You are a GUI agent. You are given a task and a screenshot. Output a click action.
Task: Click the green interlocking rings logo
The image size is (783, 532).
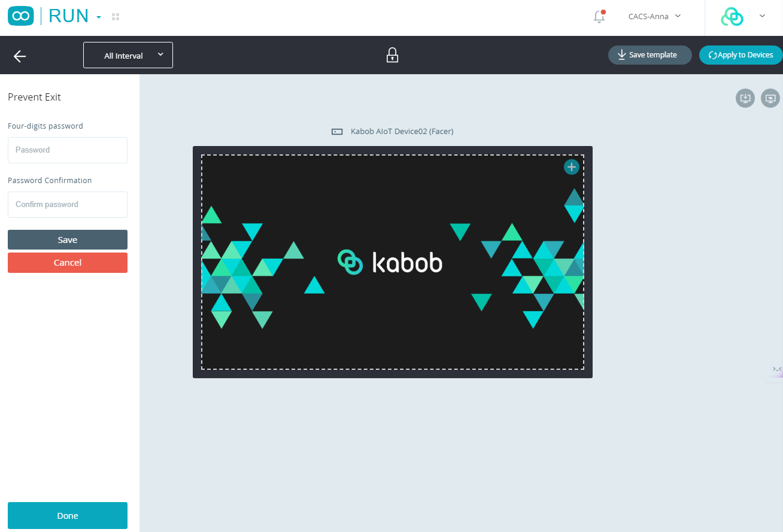click(732, 17)
